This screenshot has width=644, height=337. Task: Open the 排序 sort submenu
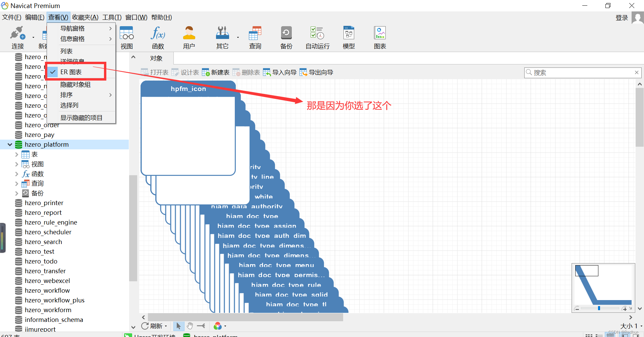point(82,95)
